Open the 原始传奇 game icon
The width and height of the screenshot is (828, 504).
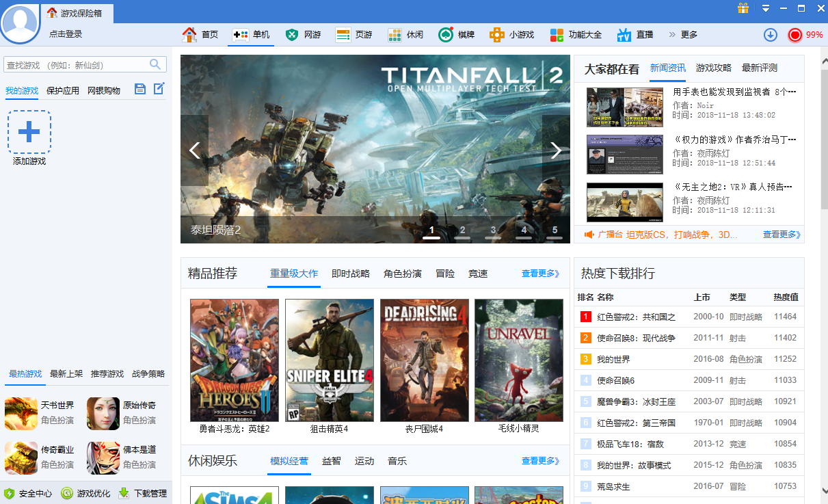pos(103,413)
